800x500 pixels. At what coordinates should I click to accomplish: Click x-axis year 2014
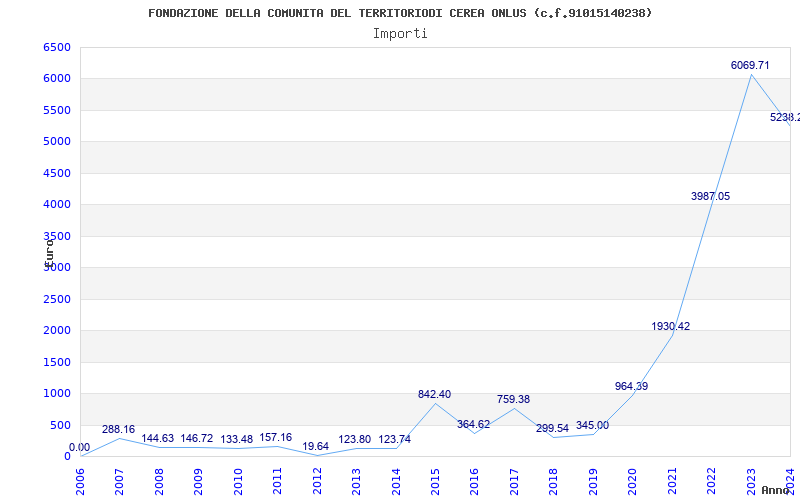click(x=395, y=482)
